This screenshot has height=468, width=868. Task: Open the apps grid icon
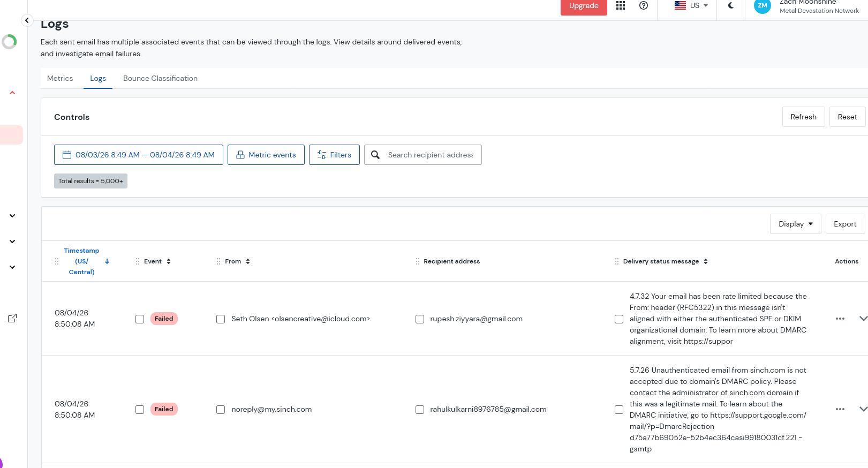621,5
